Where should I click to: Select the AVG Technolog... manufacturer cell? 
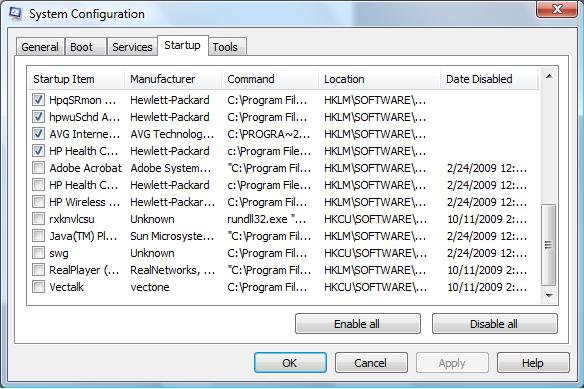point(172,134)
